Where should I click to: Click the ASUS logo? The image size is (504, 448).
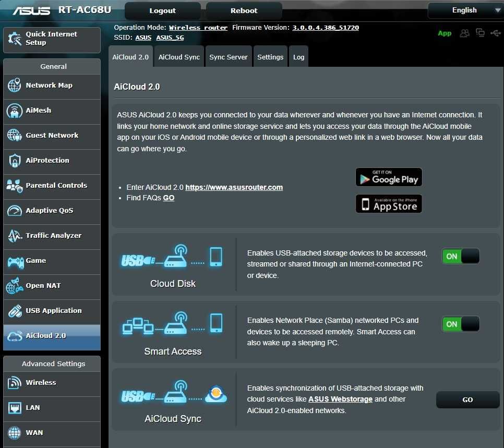tap(31, 11)
